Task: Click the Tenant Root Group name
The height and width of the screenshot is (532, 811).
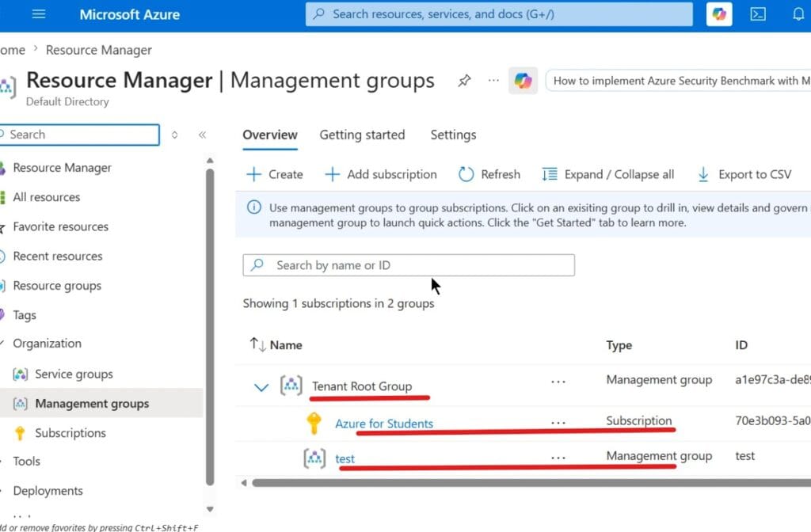Action: click(362, 386)
